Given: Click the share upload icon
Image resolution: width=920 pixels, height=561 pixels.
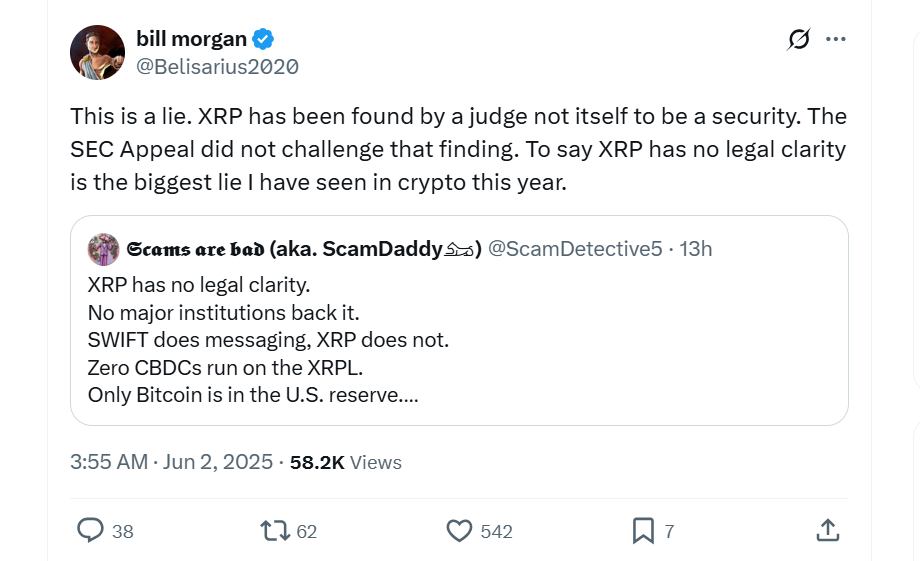Looking at the screenshot, I should 827,531.
